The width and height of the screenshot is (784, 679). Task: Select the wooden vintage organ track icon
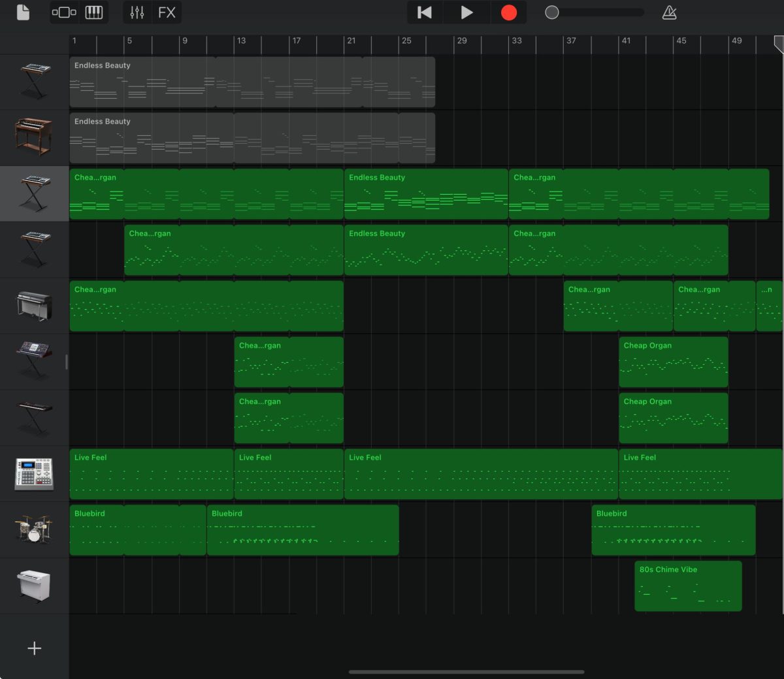pos(34,137)
